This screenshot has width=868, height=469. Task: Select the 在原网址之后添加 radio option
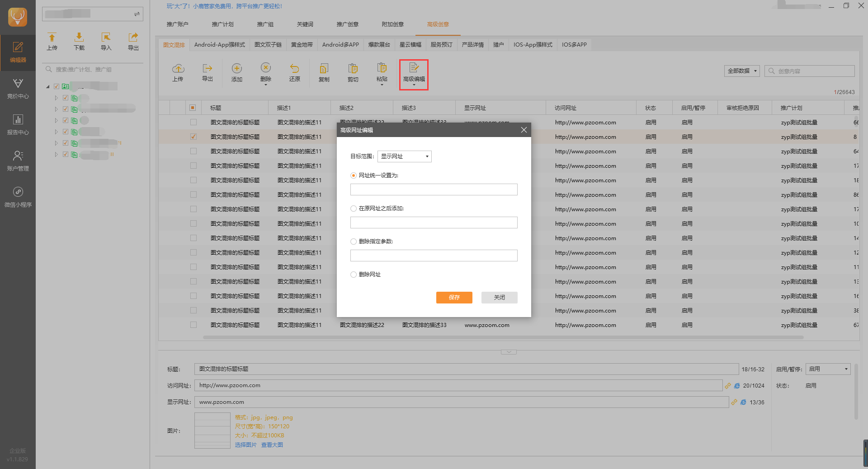coord(354,208)
